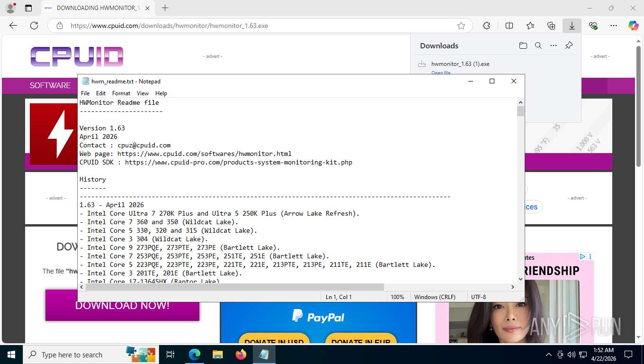Open the File menu in Notepad
The image size is (644, 364).
tap(85, 93)
